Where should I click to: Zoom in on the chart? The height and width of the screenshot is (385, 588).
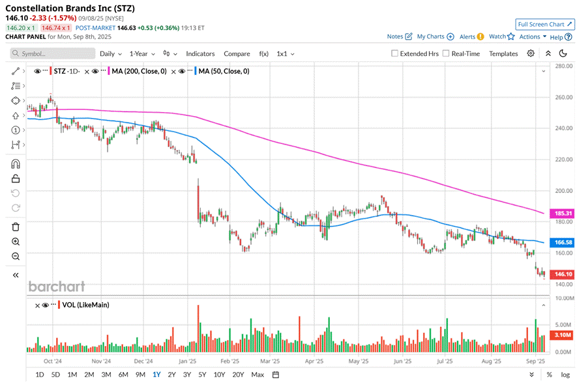[16, 242]
